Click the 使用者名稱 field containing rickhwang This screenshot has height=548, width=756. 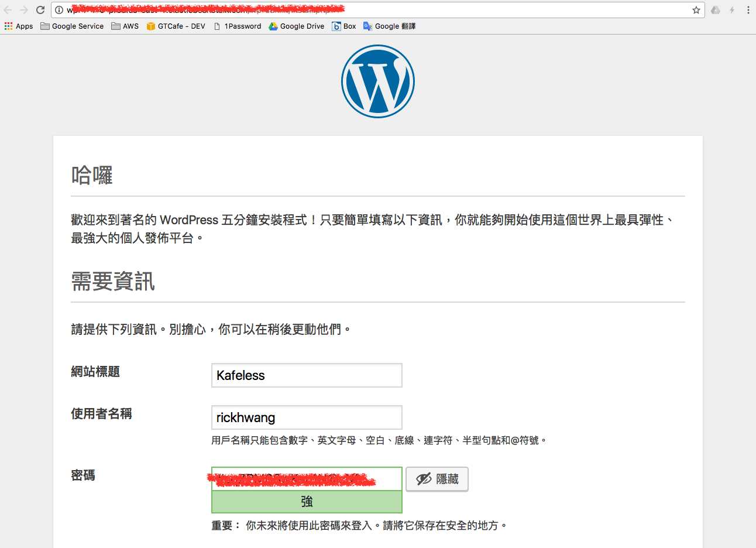click(307, 417)
